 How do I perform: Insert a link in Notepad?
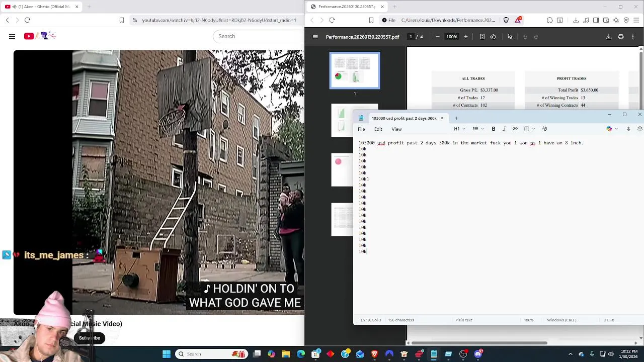click(x=515, y=129)
